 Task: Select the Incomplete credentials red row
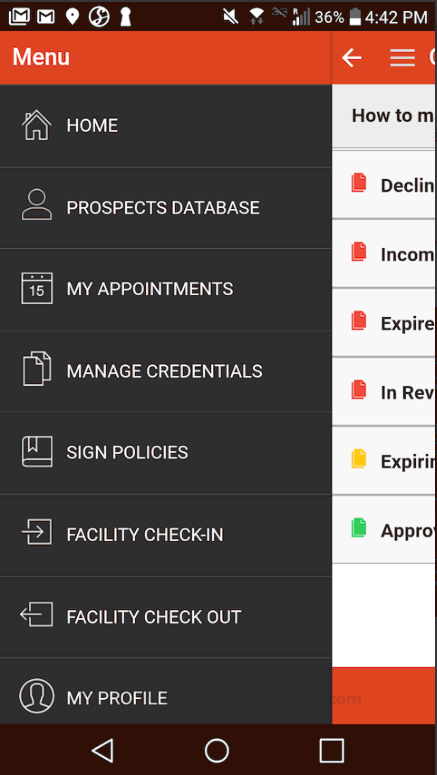[x=384, y=254]
